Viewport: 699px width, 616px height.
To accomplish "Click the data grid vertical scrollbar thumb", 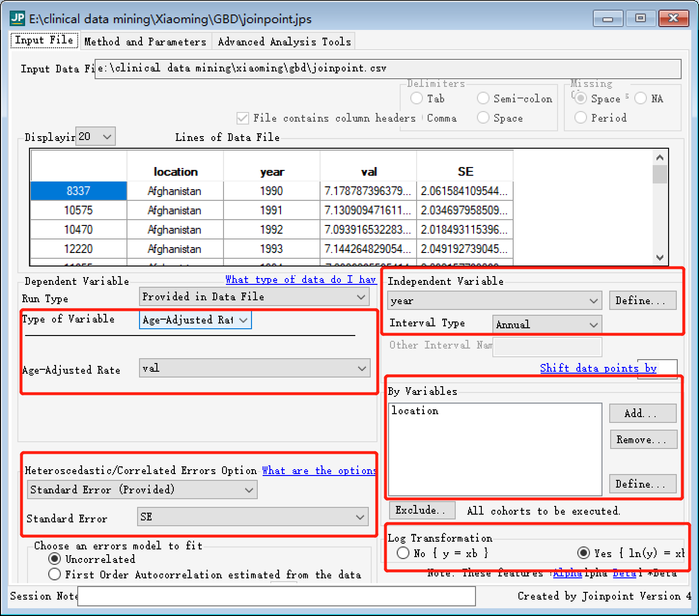I will tap(660, 174).
